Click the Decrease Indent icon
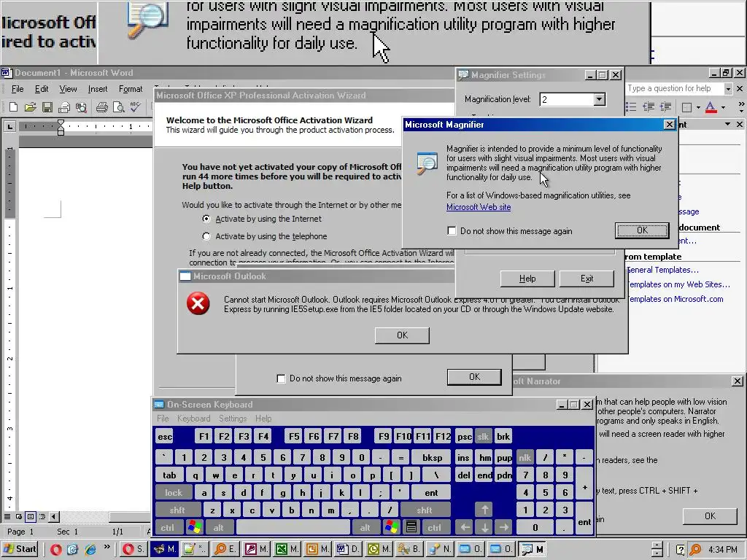The height and width of the screenshot is (560, 747). point(649,106)
